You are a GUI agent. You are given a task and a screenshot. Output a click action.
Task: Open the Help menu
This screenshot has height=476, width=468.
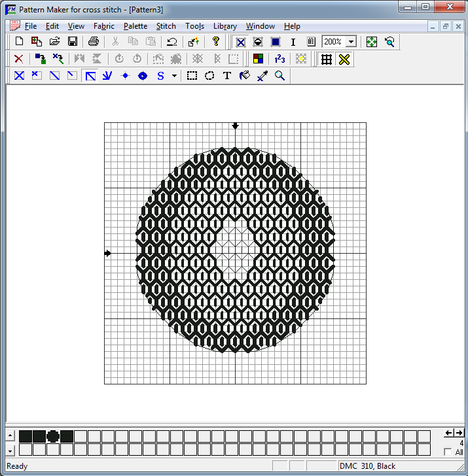click(292, 26)
